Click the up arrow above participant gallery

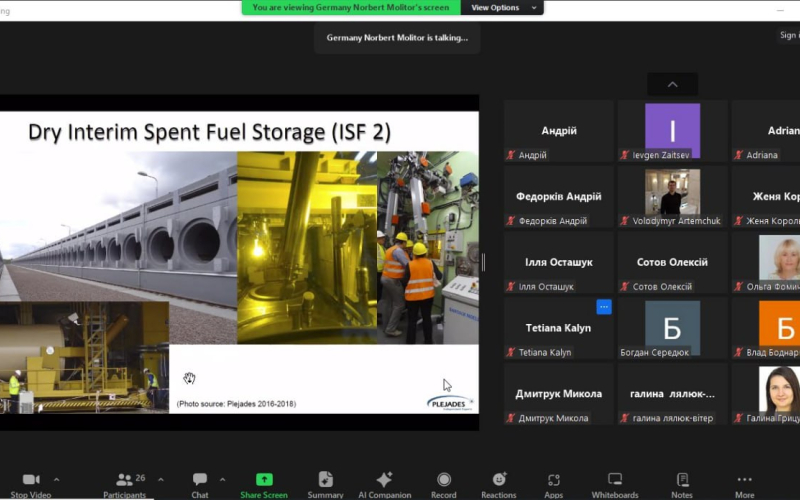pos(672,84)
